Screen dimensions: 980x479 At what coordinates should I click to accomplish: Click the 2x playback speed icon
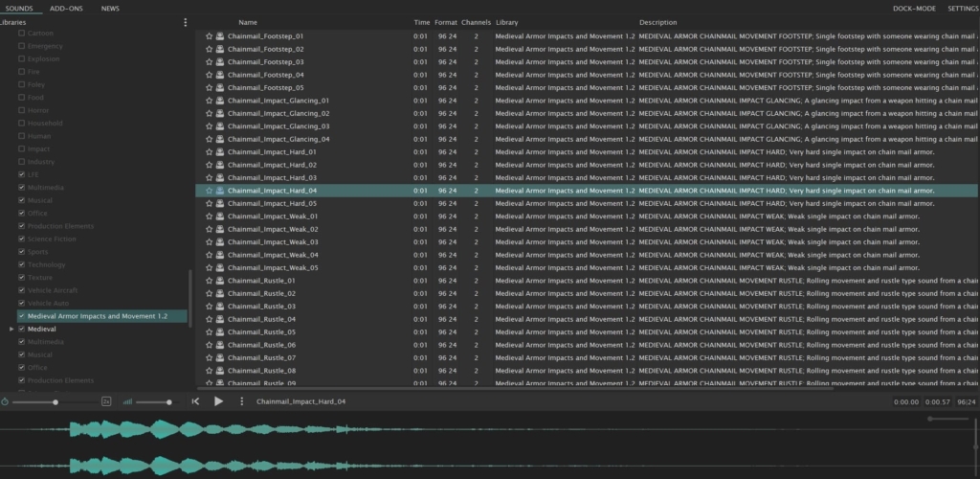(x=106, y=401)
